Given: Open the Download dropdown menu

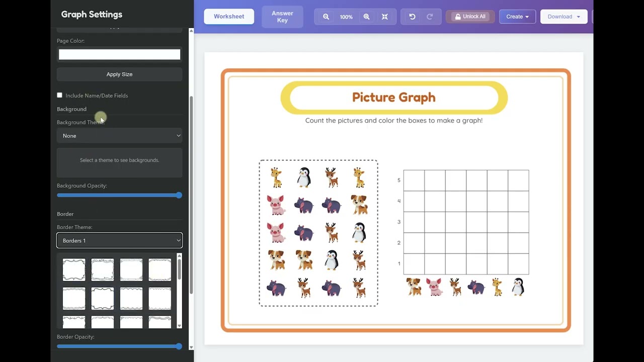Looking at the screenshot, I should [x=564, y=17].
